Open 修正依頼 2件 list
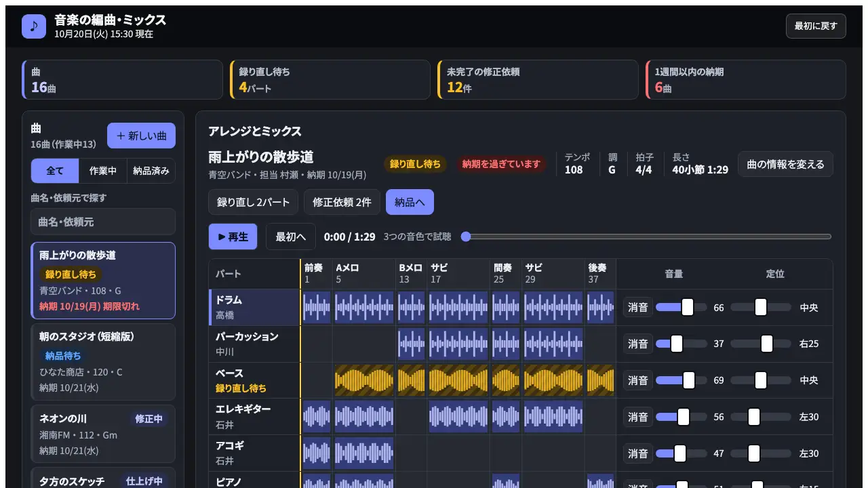 point(342,202)
